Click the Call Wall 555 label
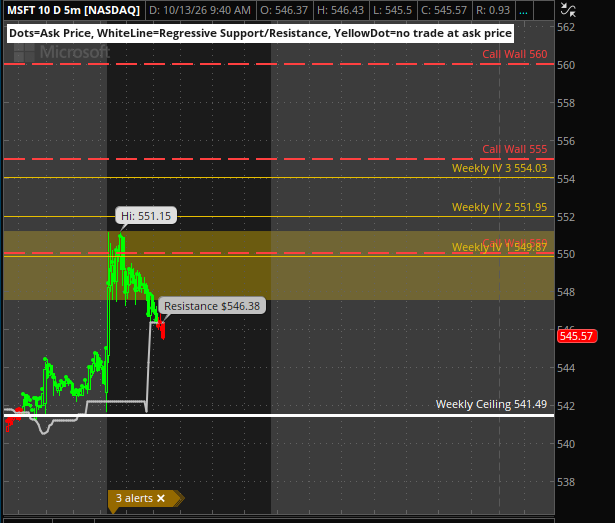The image size is (615, 523). pyautogui.click(x=515, y=149)
